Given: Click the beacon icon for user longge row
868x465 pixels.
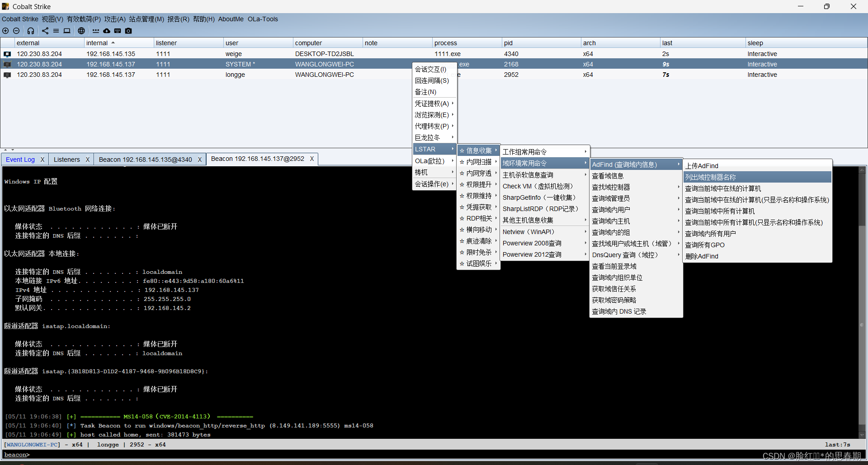Looking at the screenshot, I should (x=7, y=75).
